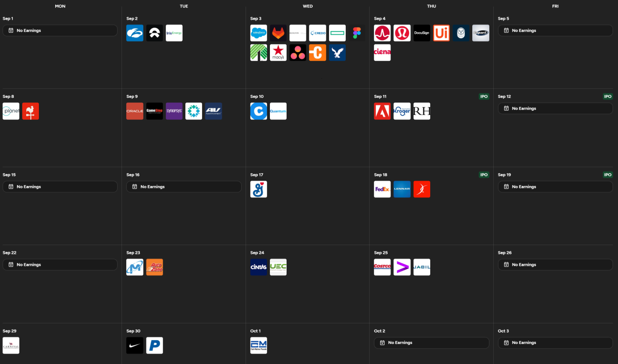Click the AutoZone logo on Sep 23
The height and width of the screenshot is (364, 618).
tap(154, 267)
